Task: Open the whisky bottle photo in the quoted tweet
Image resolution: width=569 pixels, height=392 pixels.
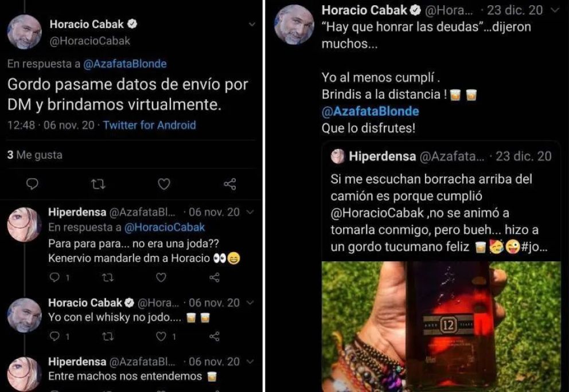Action: click(x=441, y=326)
